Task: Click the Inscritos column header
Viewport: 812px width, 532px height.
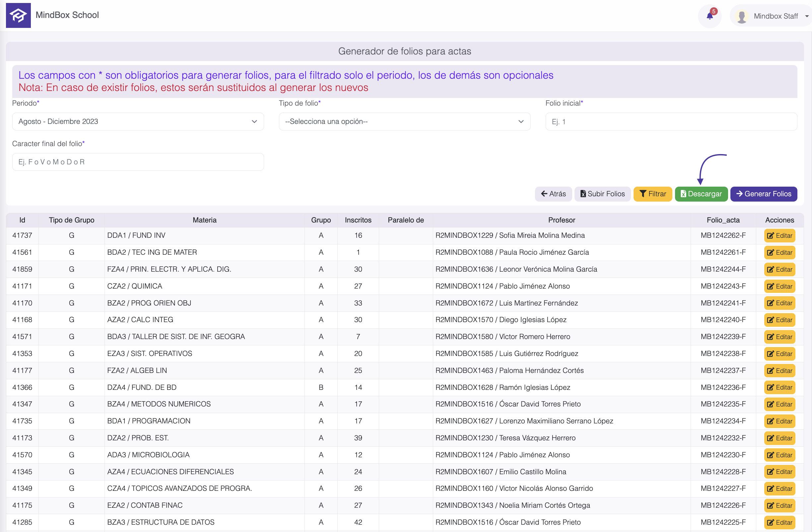Action: point(358,220)
